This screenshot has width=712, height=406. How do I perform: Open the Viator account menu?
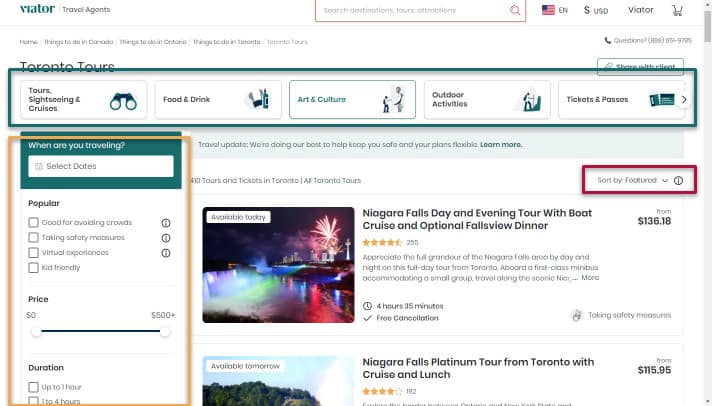pos(640,10)
